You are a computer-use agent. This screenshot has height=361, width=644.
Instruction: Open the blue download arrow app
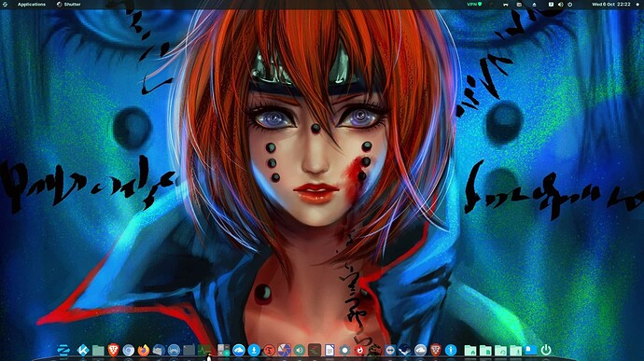pyautogui.click(x=254, y=350)
